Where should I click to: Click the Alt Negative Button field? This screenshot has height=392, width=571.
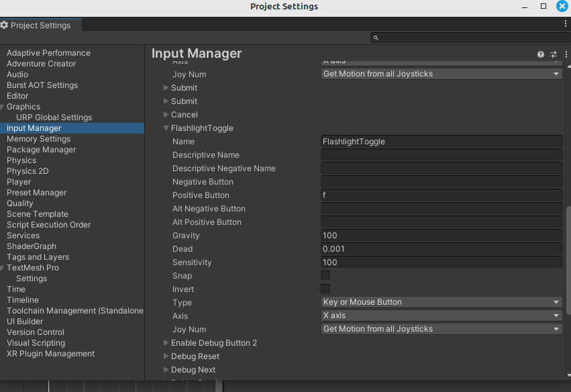coord(442,208)
